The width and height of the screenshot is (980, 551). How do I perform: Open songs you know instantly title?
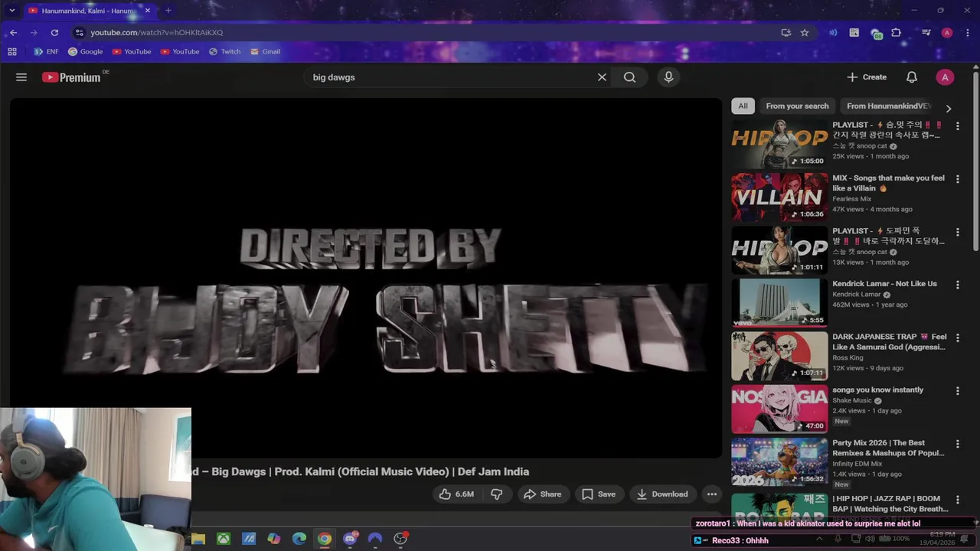pyautogui.click(x=877, y=390)
